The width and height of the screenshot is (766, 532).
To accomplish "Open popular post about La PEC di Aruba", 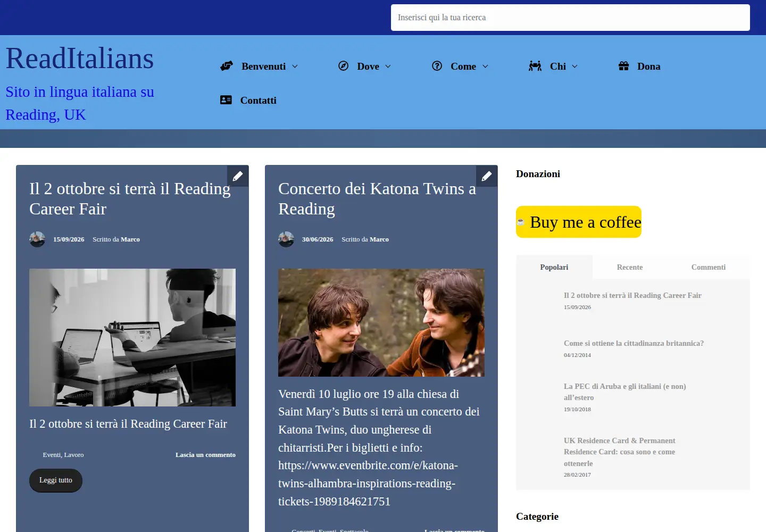I will (625, 392).
